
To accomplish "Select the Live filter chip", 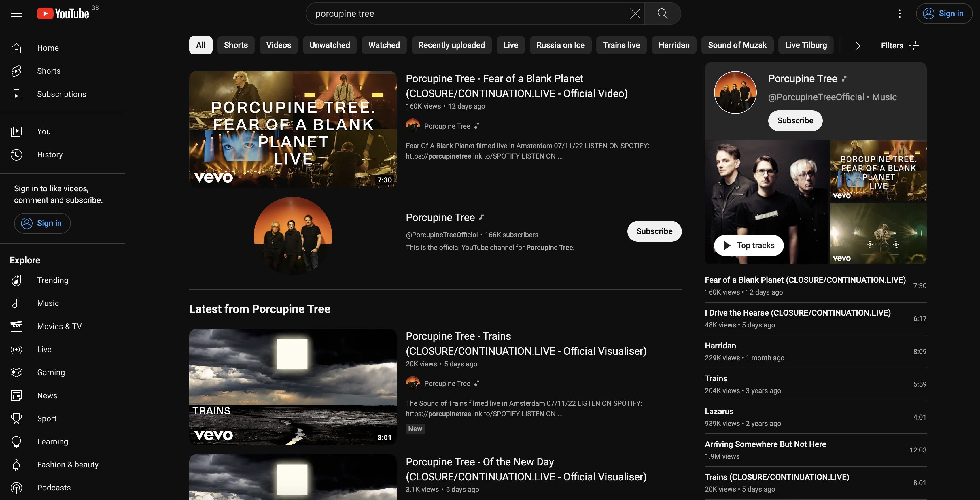I will (510, 45).
